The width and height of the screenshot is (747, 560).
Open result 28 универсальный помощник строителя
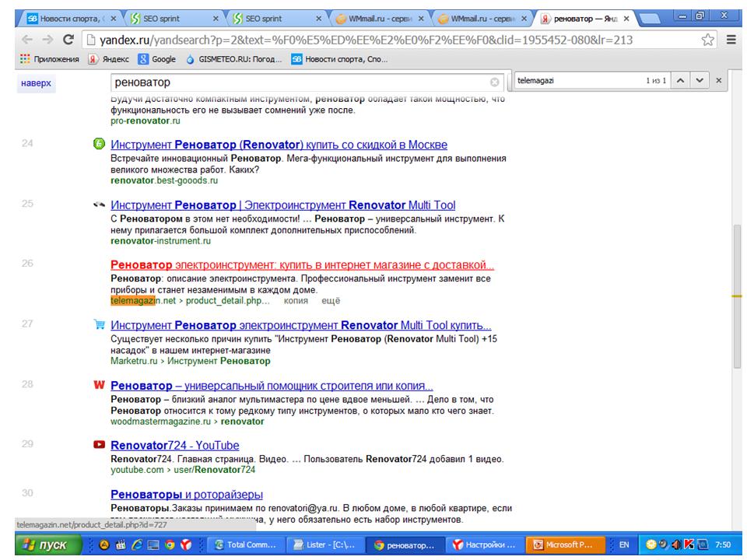(272, 386)
